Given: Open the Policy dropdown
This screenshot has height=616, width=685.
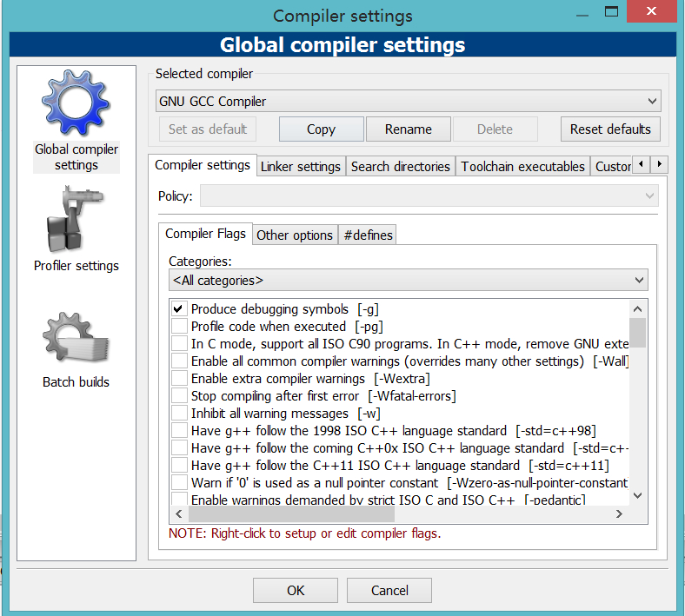Looking at the screenshot, I should [x=429, y=195].
